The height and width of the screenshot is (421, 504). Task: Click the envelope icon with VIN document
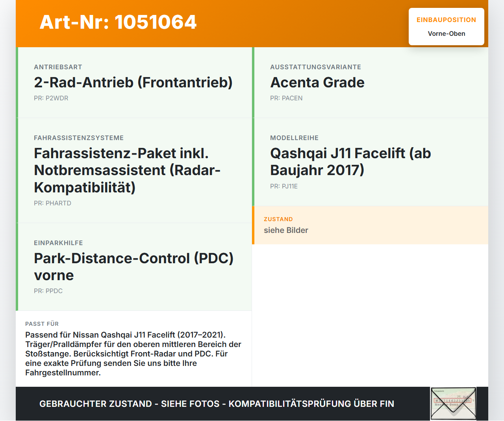[453, 404]
